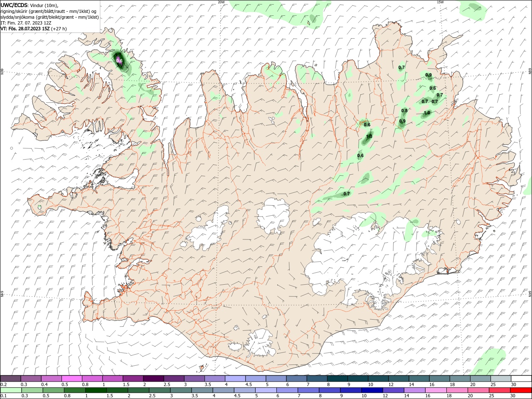This screenshot has width=532, height=399.
Task: Click the 0.2 number on the snow scale
Action: (x=4, y=384)
